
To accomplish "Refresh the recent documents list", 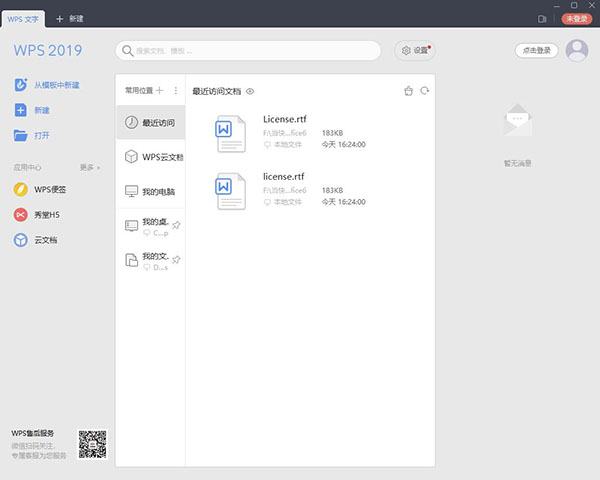I will pos(425,91).
